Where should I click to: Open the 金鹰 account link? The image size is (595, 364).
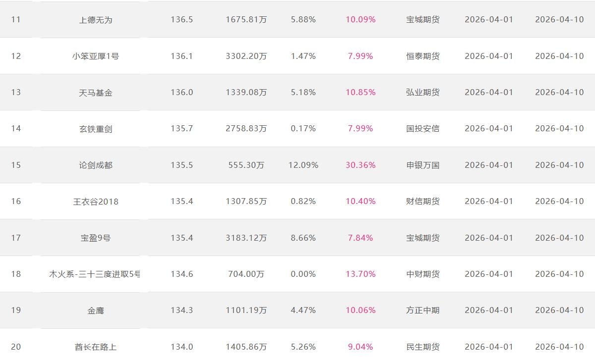click(95, 311)
